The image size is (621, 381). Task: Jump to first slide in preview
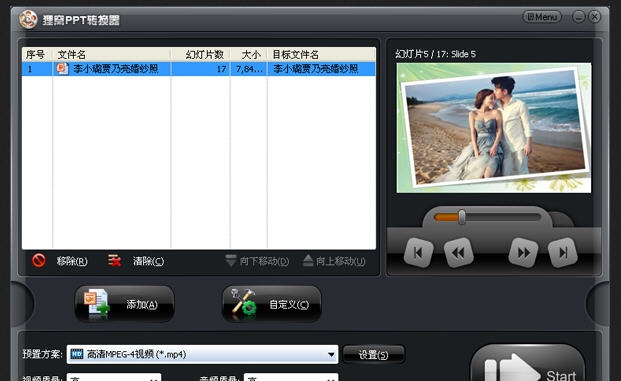pyautogui.click(x=418, y=253)
